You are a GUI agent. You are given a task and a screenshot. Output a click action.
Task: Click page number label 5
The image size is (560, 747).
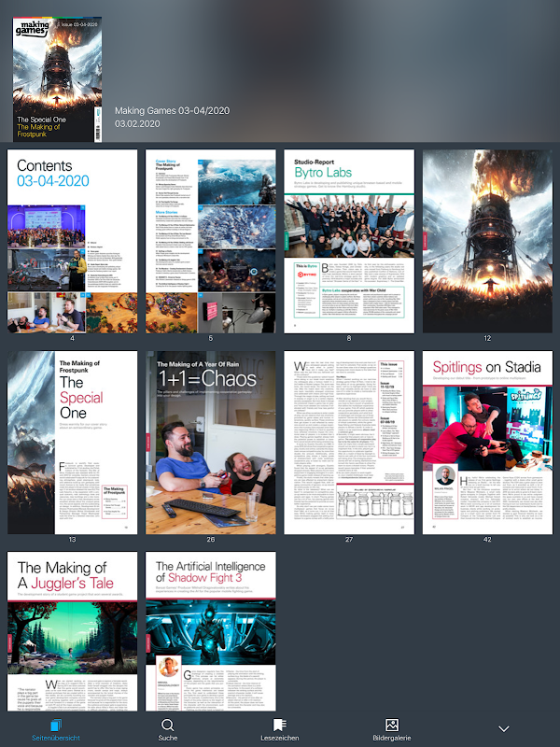coord(211,338)
